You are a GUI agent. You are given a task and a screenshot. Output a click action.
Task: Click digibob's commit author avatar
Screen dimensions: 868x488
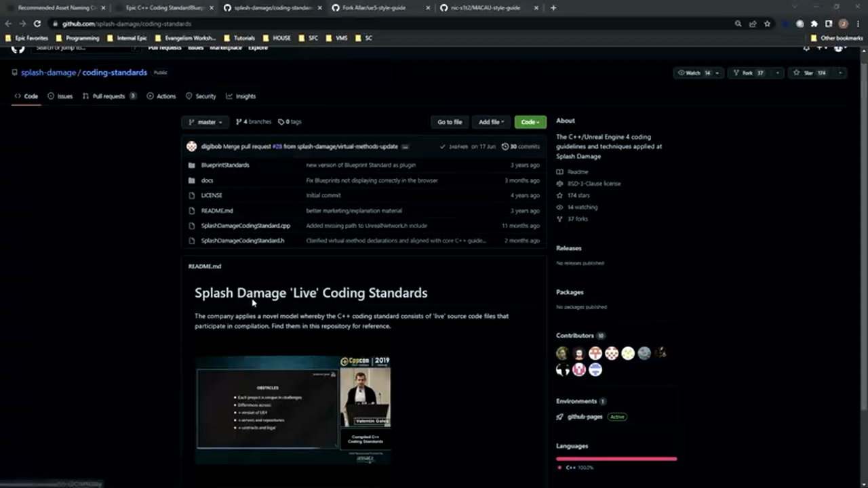[192, 146]
